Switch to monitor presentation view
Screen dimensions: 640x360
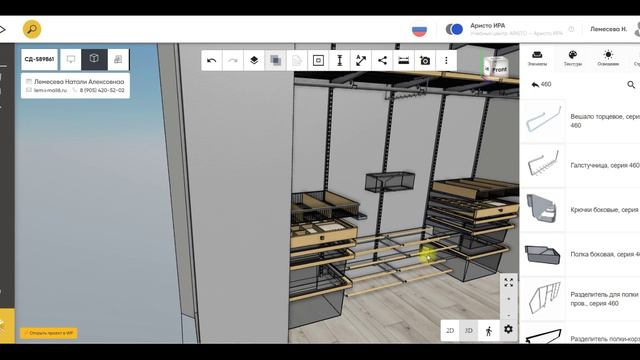pyautogui.click(x=71, y=59)
